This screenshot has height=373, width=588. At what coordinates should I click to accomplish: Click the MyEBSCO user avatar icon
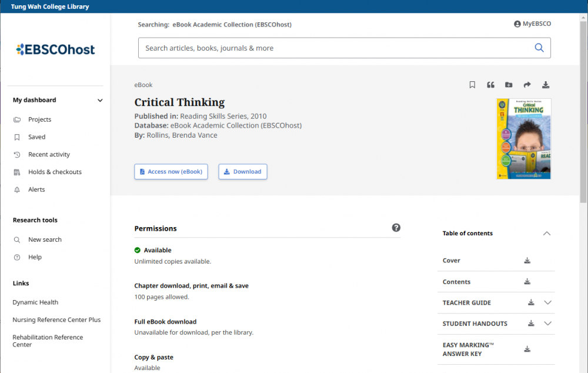tap(517, 24)
